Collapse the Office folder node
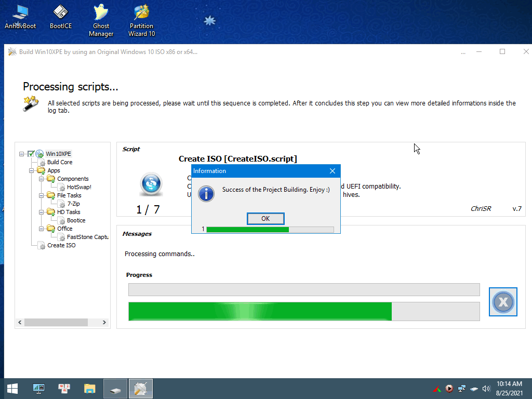 (x=42, y=229)
